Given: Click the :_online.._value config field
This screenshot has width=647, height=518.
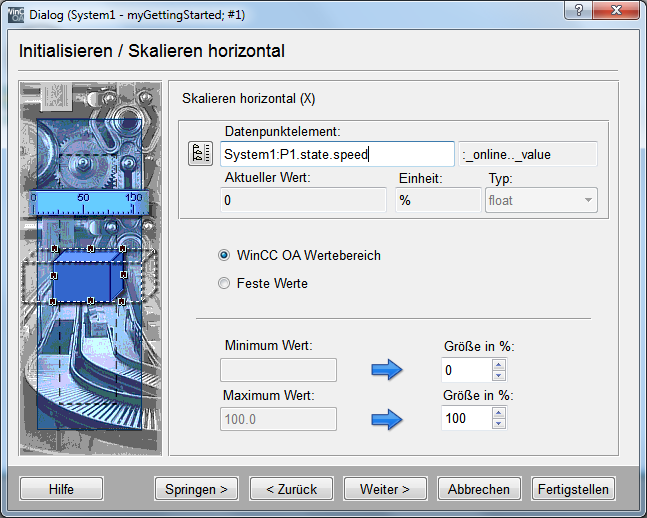Looking at the screenshot, I should point(528,154).
